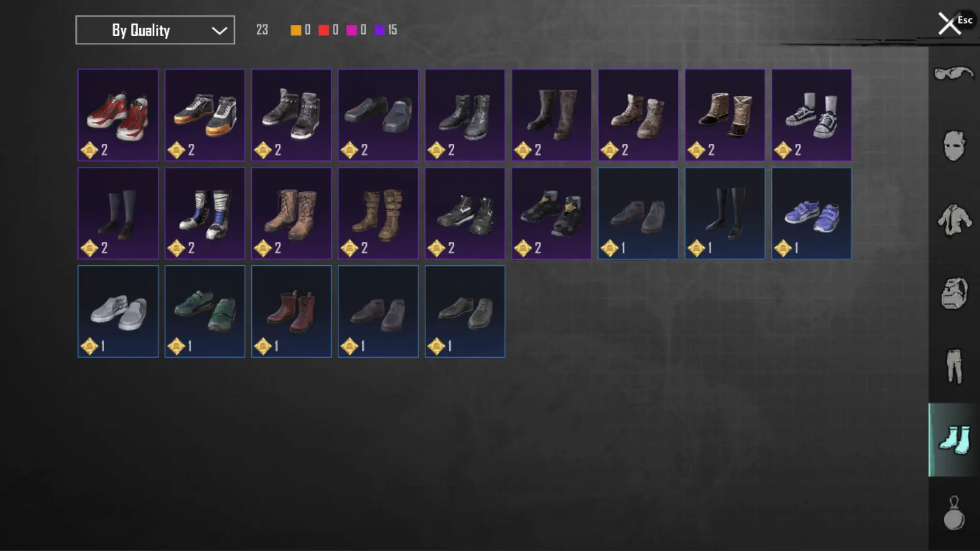Image resolution: width=980 pixels, height=551 pixels.
Task: Select the highlighted shoes category tab
Action: coord(953,440)
